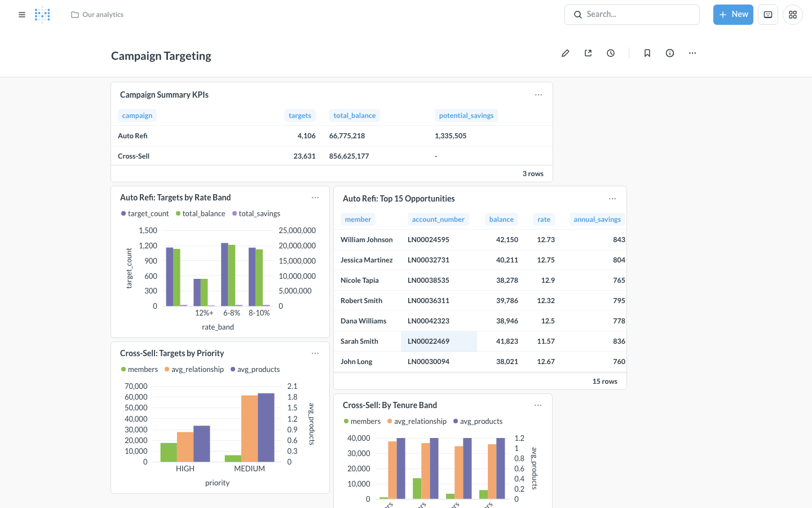Toggle target_count legend in Rate Band chart

click(145, 213)
